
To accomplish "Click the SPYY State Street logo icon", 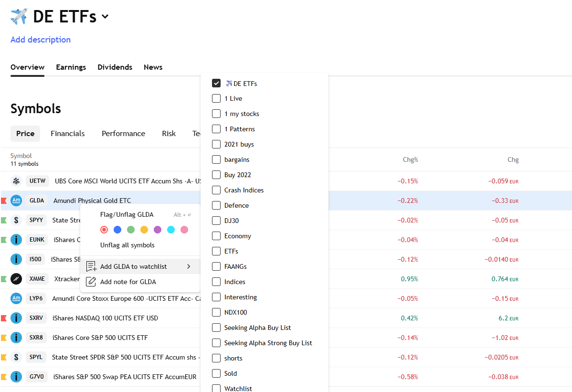I will (x=16, y=220).
